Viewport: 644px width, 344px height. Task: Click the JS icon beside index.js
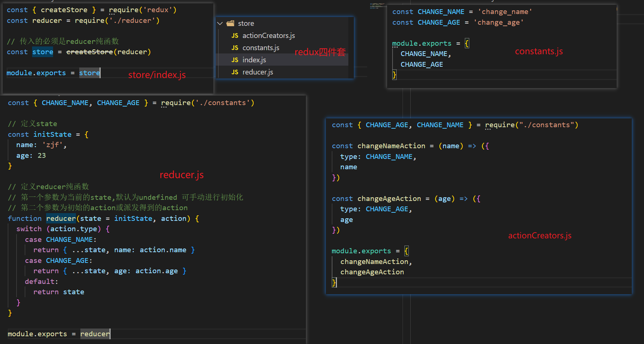pos(235,60)
